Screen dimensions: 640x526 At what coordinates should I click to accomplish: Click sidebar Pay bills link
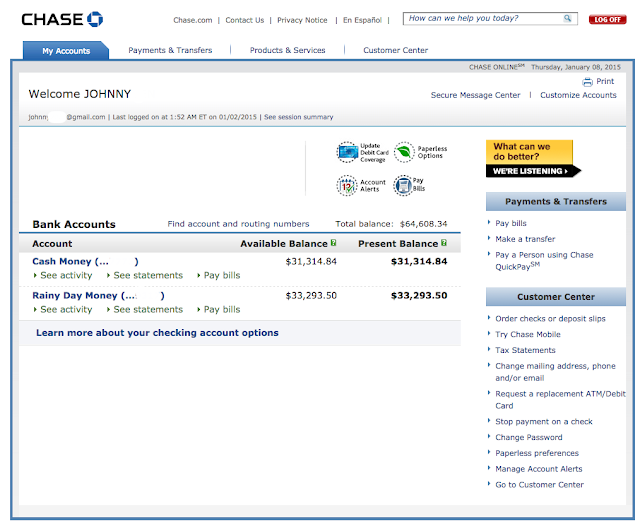click(x=511, y=223)
